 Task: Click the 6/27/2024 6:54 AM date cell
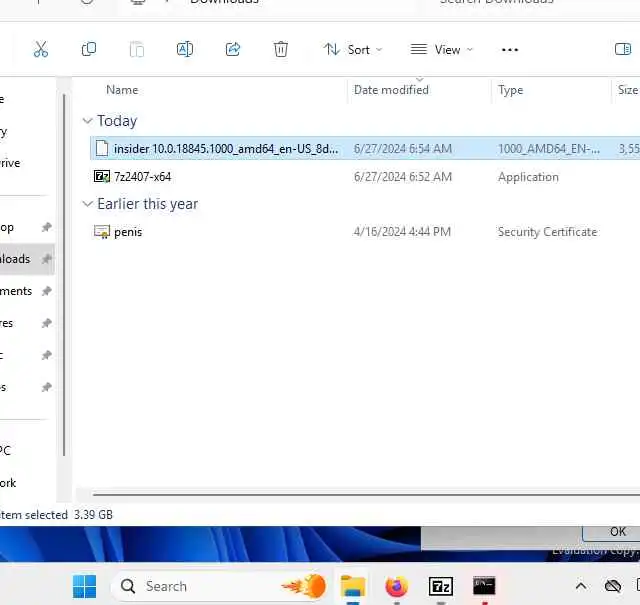[403, 149]
